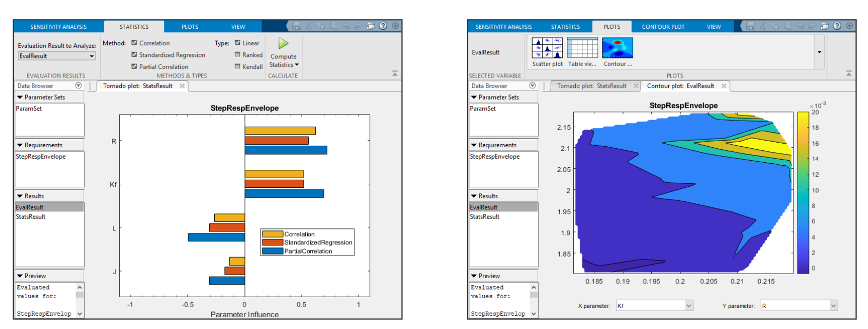Choose the Contour plot gallery icon
Viewport: 868px width, 329px height.
pos(617,48)
